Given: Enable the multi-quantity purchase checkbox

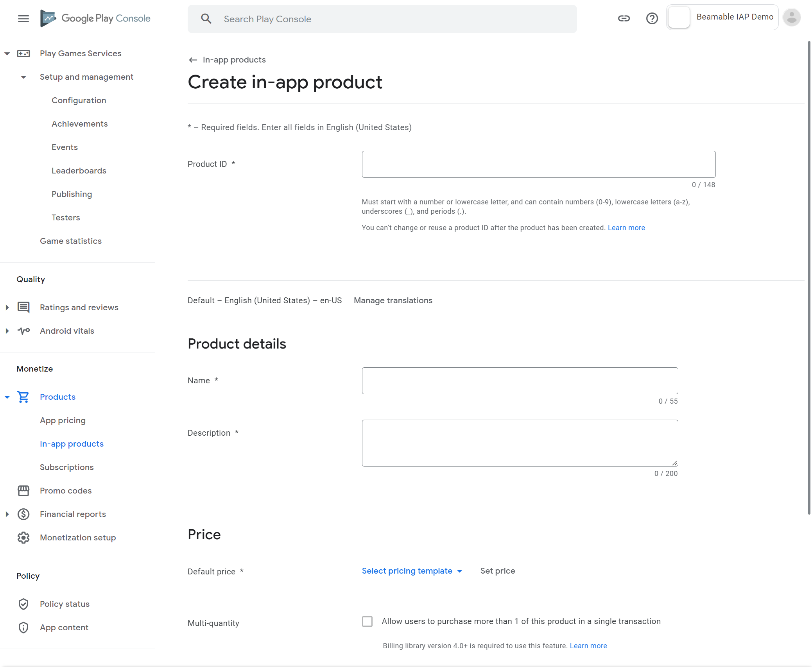Looking at the screenshot, I should pos(367,621).
